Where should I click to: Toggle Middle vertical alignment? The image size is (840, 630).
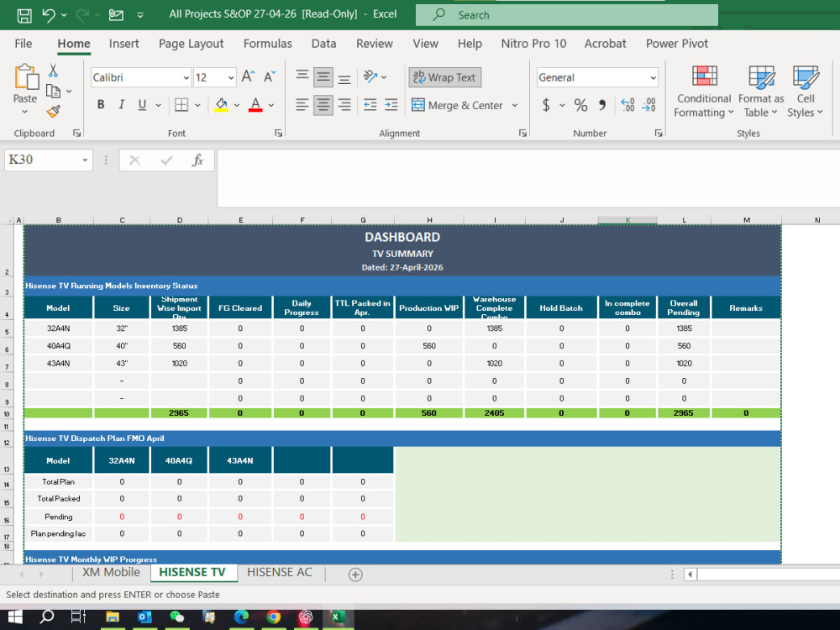pos(323,77)
